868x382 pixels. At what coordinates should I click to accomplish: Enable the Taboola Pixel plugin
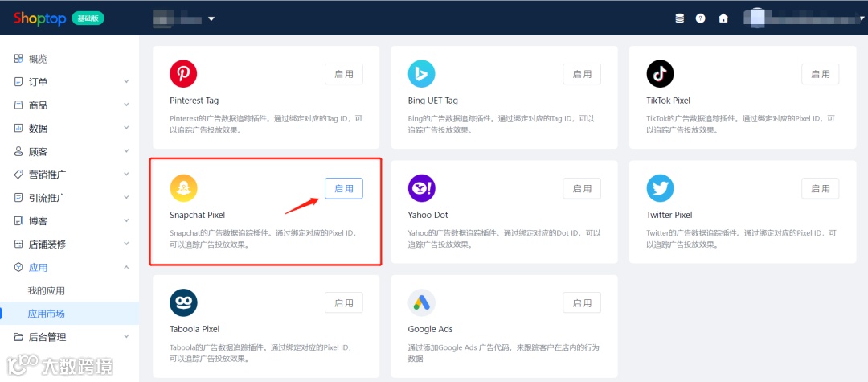click(344, 303)
